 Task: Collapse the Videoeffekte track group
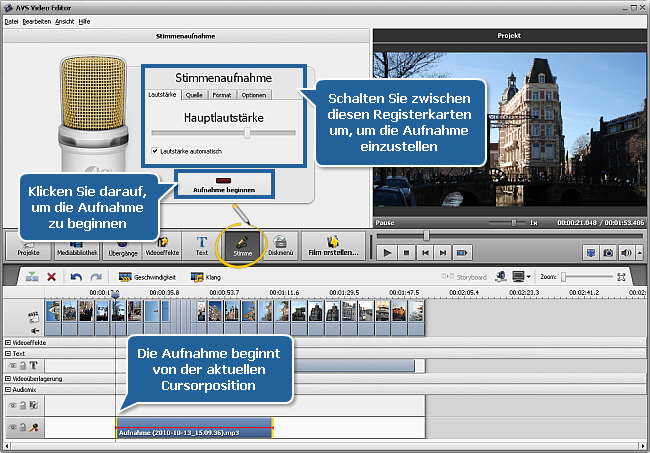8,342
